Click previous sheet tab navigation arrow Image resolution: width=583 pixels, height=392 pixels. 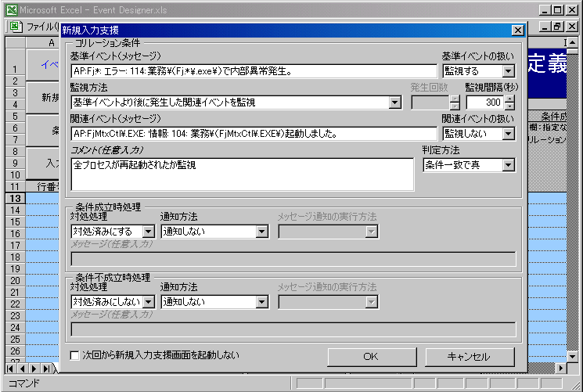click(22, 369)
